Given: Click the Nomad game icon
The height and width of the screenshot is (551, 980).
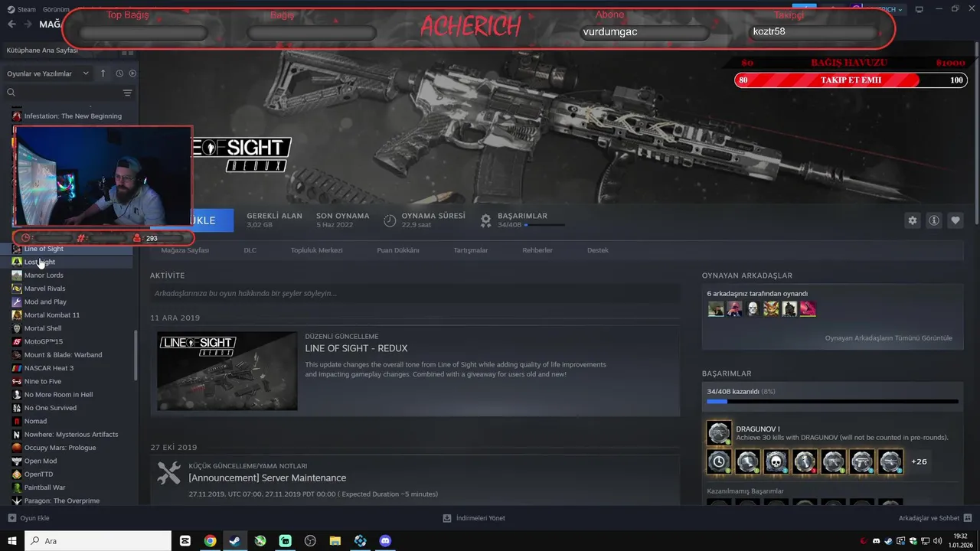Looking at the screenshot, I should pos(17,421).
